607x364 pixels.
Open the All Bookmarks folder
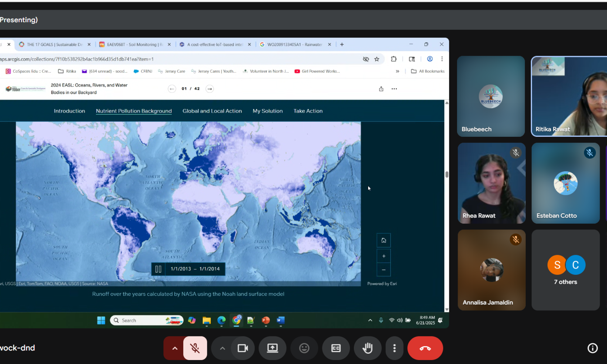coord(428,71)
